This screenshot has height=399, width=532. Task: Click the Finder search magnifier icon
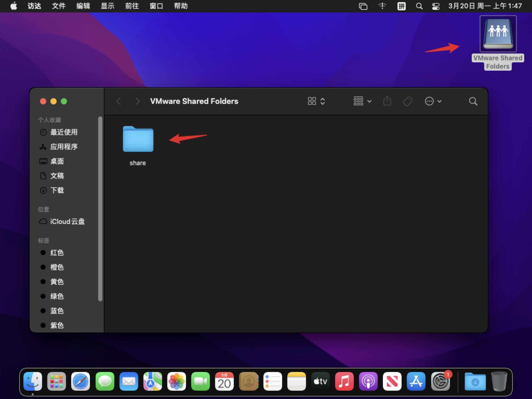point(473,101)
